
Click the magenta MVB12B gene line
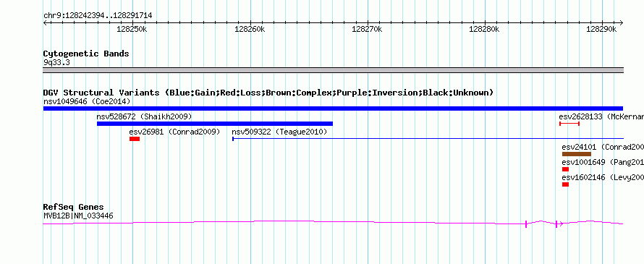pyautogui.click(x=333, y=223)
